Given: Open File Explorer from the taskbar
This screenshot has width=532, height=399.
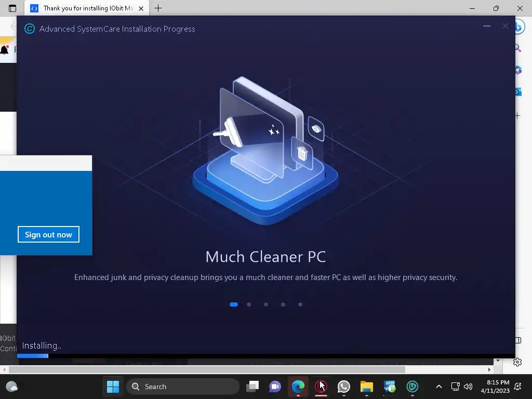Looking at the screenshot, I should click(367, 387).
